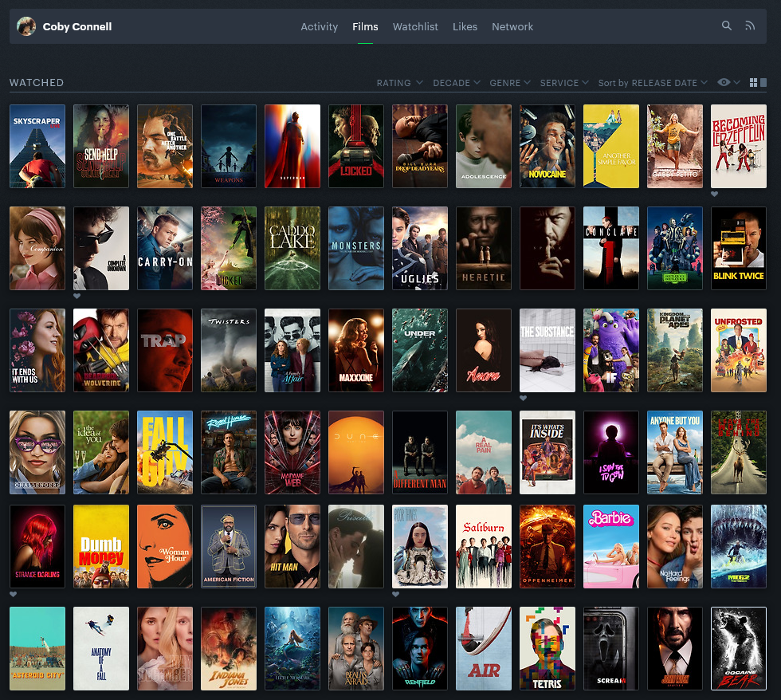Open the Companion poster
Screen dimensions: 781x700
point(37,248)
